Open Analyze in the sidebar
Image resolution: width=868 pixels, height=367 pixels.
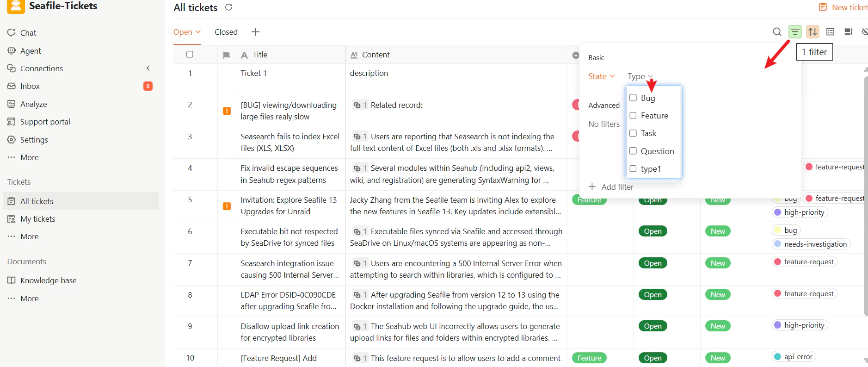pyautogui.click(x=34, y=104)
